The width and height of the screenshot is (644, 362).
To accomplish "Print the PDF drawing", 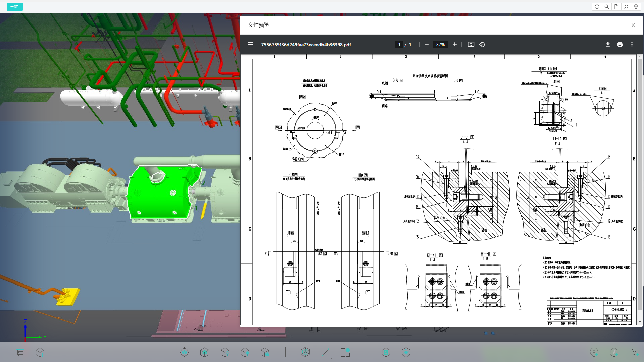I will coord(620,44).
